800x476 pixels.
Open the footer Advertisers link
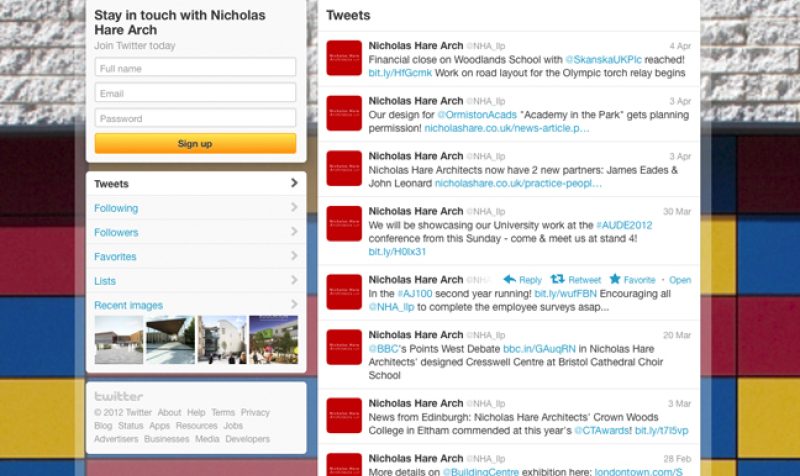coord(116,439)
